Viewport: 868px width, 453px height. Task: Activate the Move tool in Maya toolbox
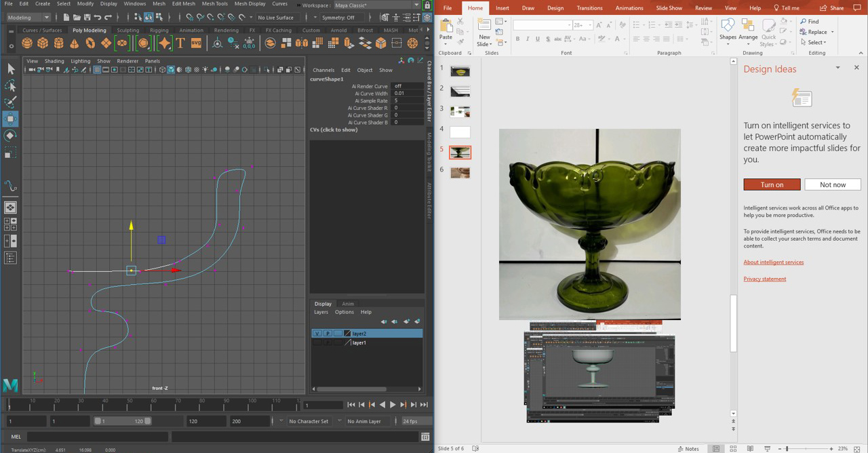pos(10,119)
